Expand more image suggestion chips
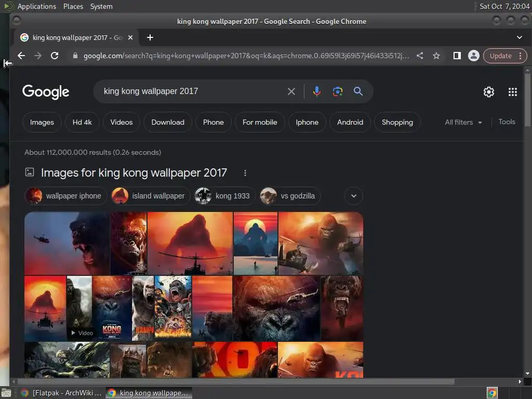This screenshot has width=532, height=399. [x=353, y=196]
